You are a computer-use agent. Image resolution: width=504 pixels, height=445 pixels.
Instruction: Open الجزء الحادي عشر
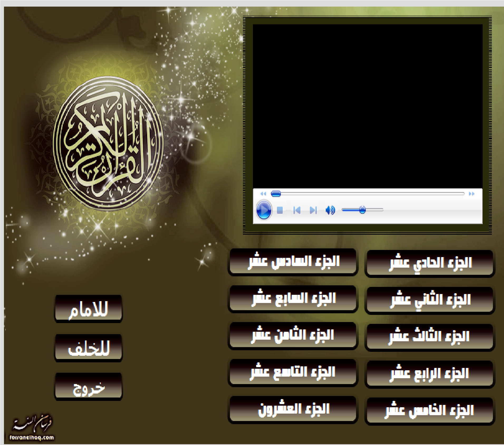(x=430, y=263)
